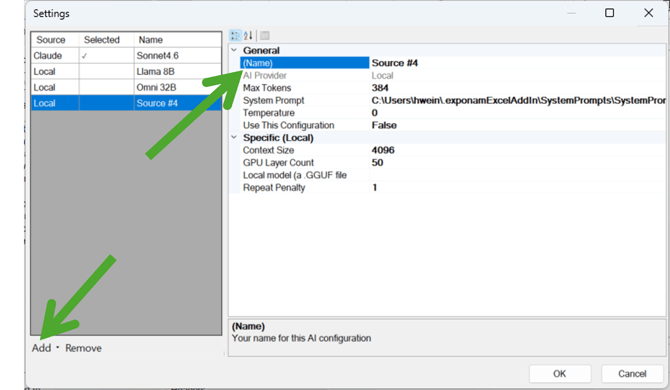Edit Temperature value 0
Screen dimensions: 670x390
[x=517, y=113]
